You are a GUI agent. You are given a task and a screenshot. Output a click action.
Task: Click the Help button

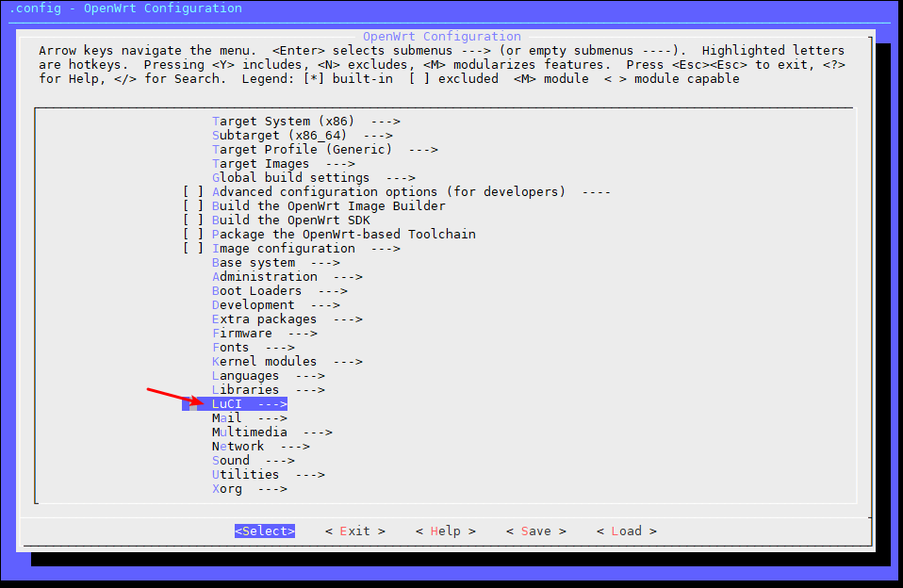(x=445, y=531)
